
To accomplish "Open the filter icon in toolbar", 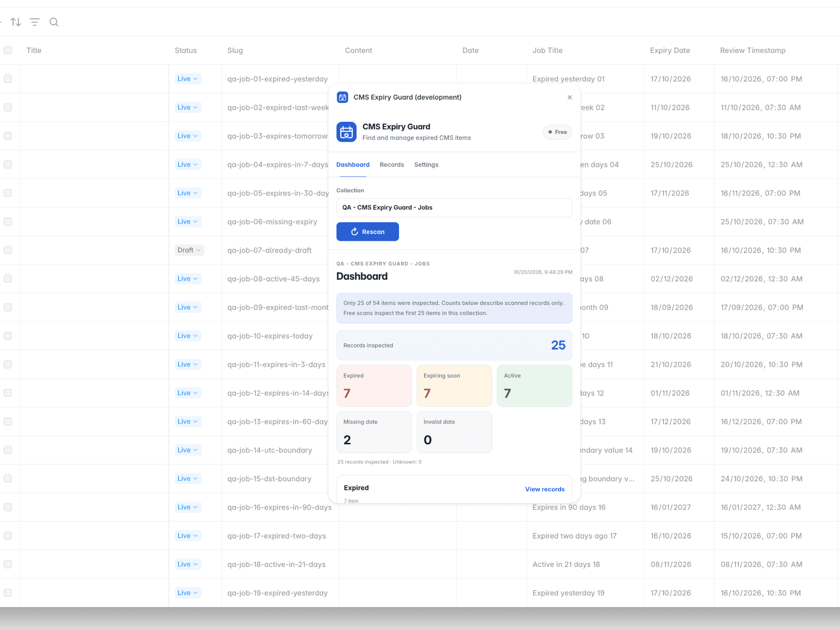I will [35, 22].
